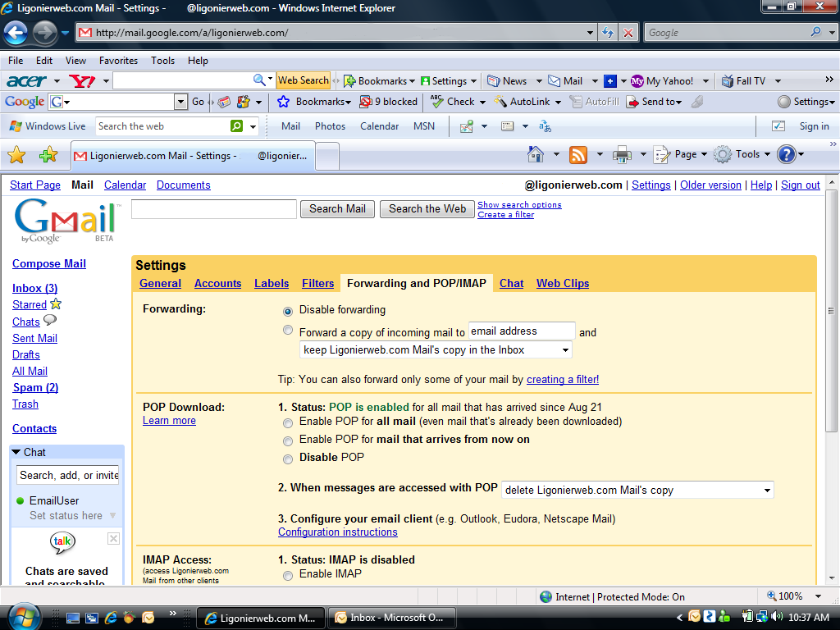Click the volume speaker tray icon

point(776,617)
